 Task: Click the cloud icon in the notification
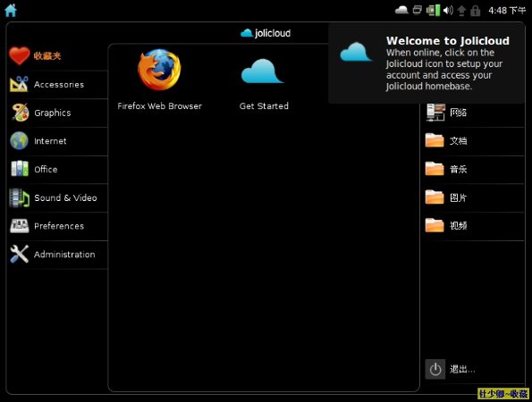pos(356,52)
